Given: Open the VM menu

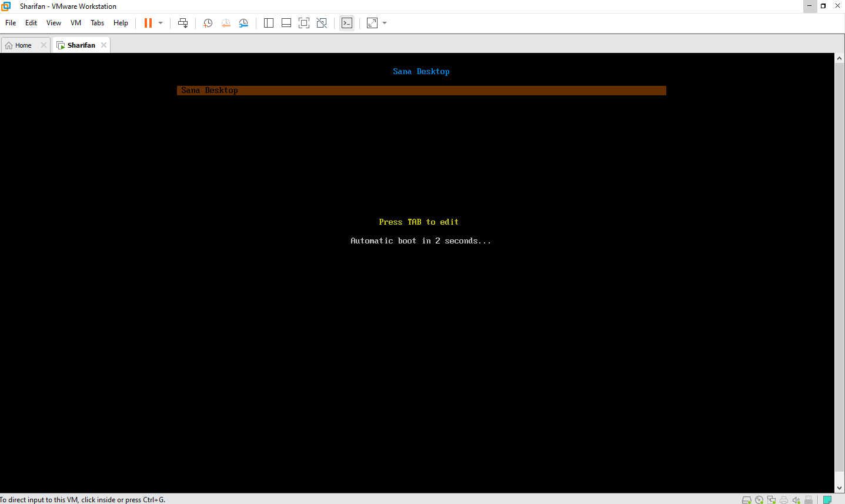Looking at the screenshot, I should pyautogui.click(x=76, y=23).
